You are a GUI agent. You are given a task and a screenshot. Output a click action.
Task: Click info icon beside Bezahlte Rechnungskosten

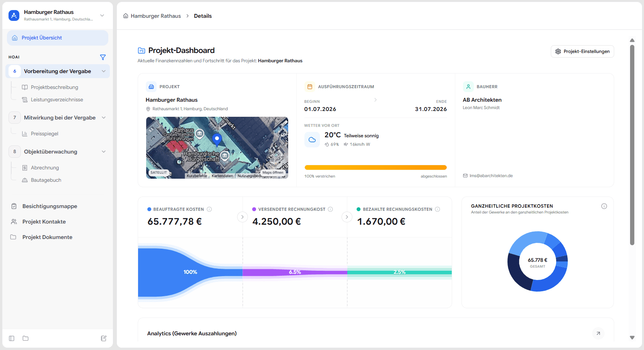[437, 209]
